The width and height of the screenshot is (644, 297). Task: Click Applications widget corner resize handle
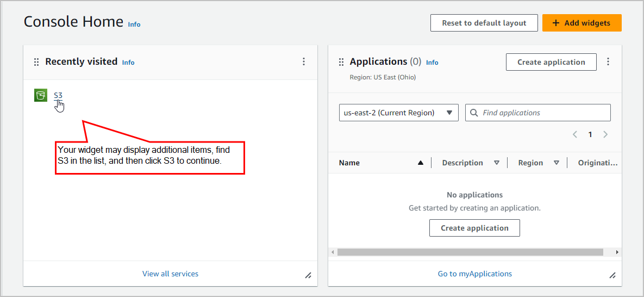612,275
